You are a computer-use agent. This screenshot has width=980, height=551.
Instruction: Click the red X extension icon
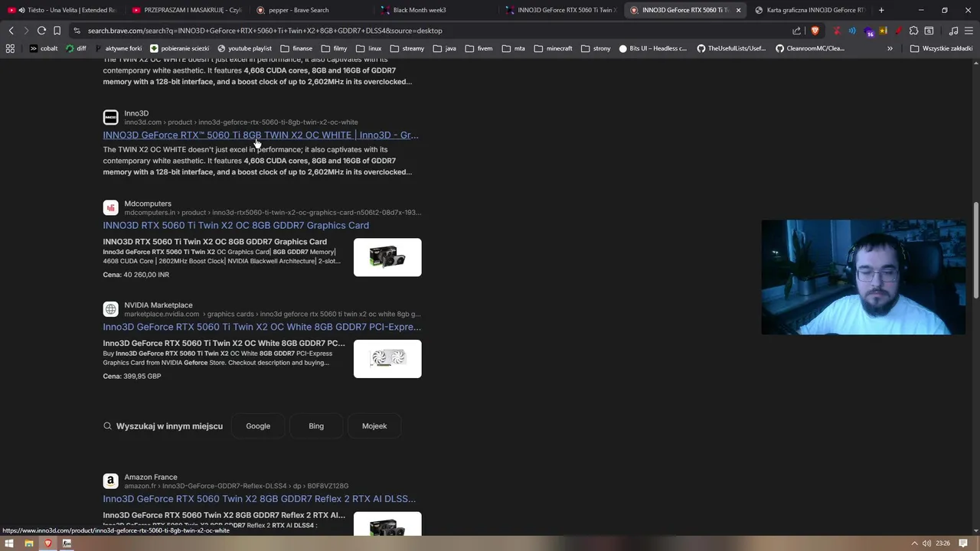837,31
